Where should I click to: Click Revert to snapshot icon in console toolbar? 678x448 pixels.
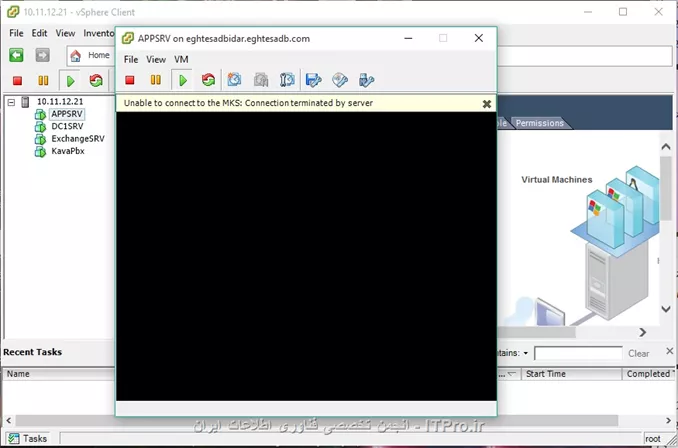(x=261, y=80)
